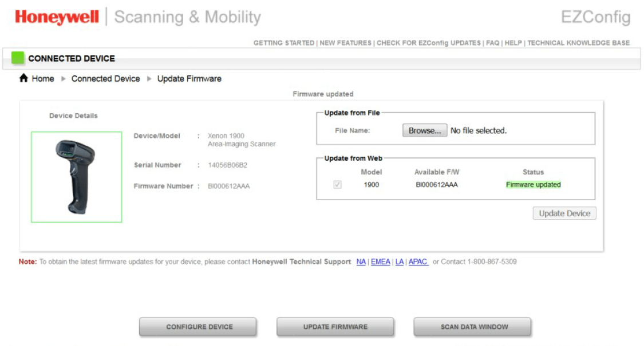Open NEW FEATURES menu link

[345, 43]
